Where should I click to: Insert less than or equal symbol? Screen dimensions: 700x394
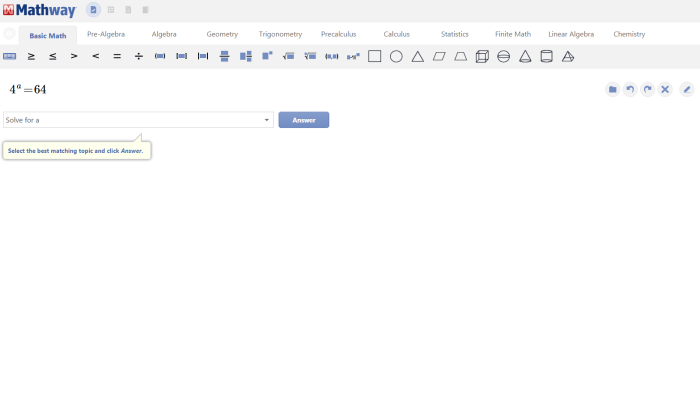(53, 56)
